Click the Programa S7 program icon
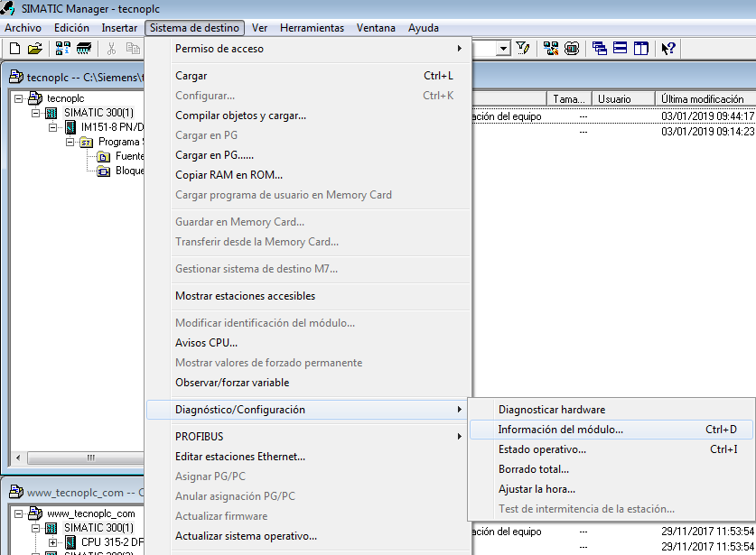756x555 pixels. pyautogui.click(x=87, y=142)
